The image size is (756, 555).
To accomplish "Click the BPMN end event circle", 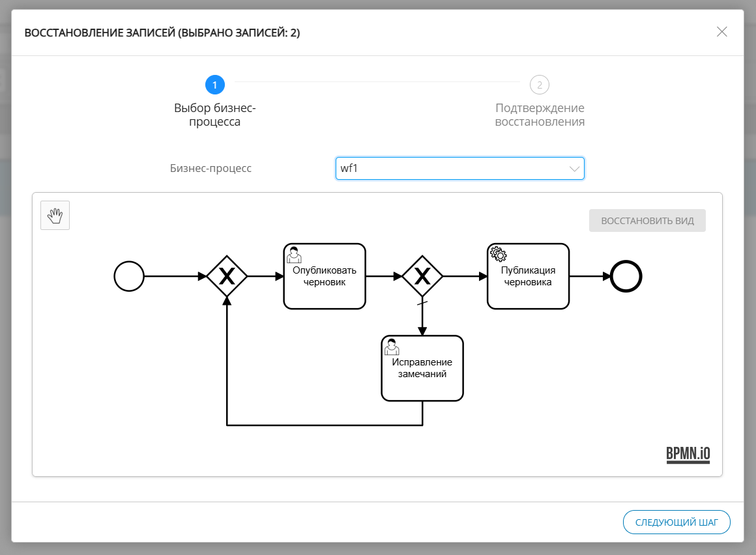I will (626, 276).
